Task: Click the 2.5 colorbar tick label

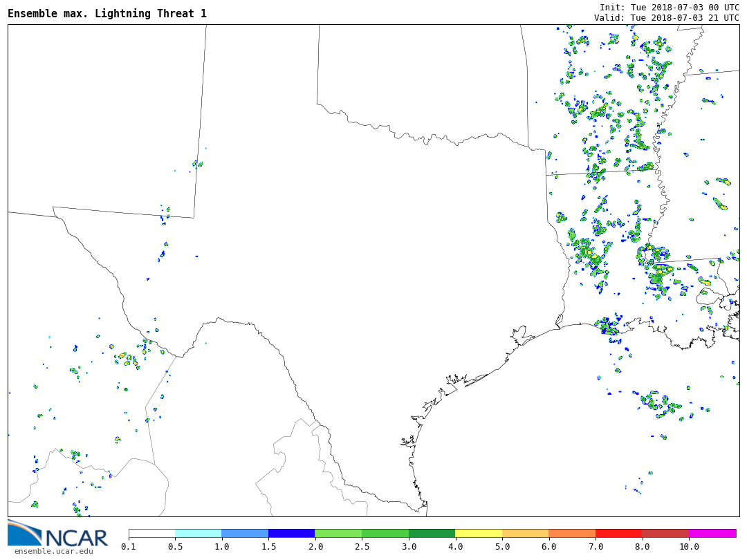Action: pyautogui.click(x=362, y=547)
